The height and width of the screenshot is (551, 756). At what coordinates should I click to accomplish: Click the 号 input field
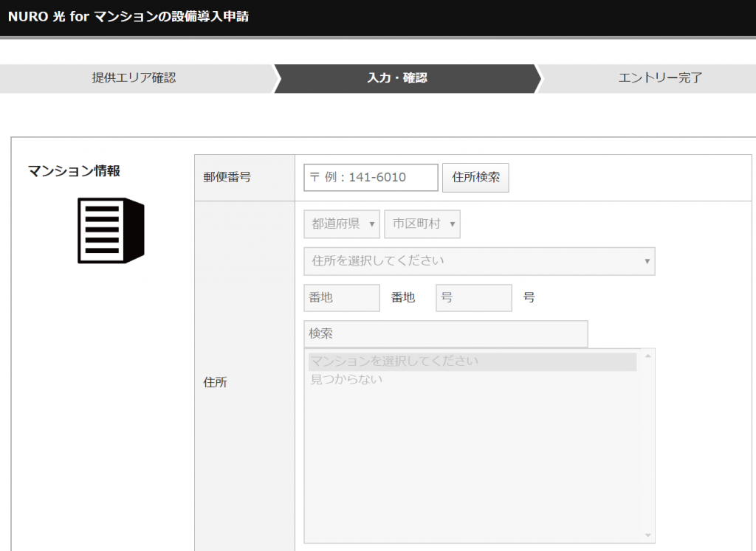click(x=474, y=298)
